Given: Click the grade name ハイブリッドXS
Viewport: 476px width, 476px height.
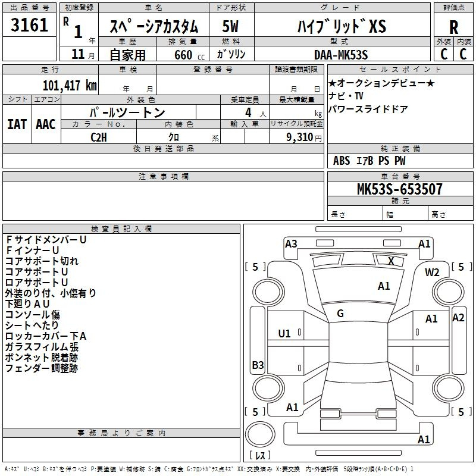Looking at the screenshot, I should [x=342, y=27].
